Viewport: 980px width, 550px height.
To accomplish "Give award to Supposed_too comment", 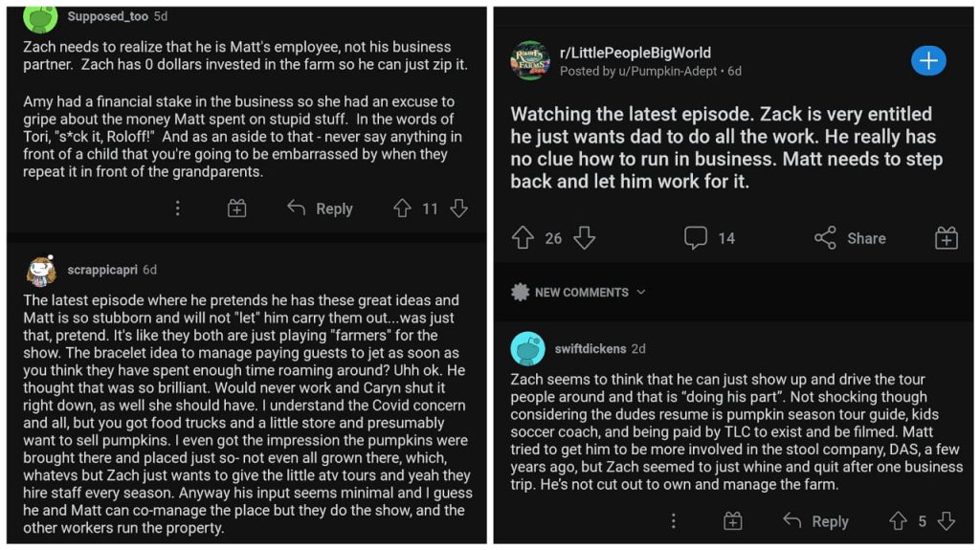I will (237, 209).
